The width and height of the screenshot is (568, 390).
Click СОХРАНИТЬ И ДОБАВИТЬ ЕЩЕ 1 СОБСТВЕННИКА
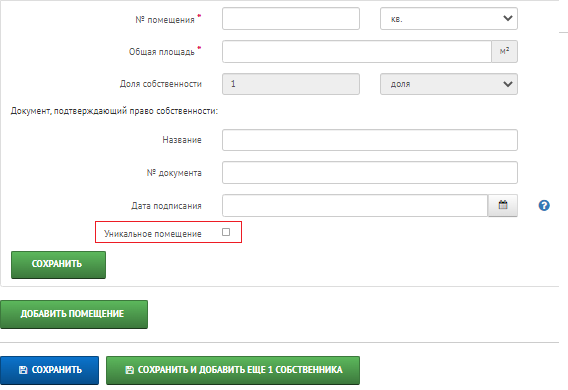coord(233,370)
